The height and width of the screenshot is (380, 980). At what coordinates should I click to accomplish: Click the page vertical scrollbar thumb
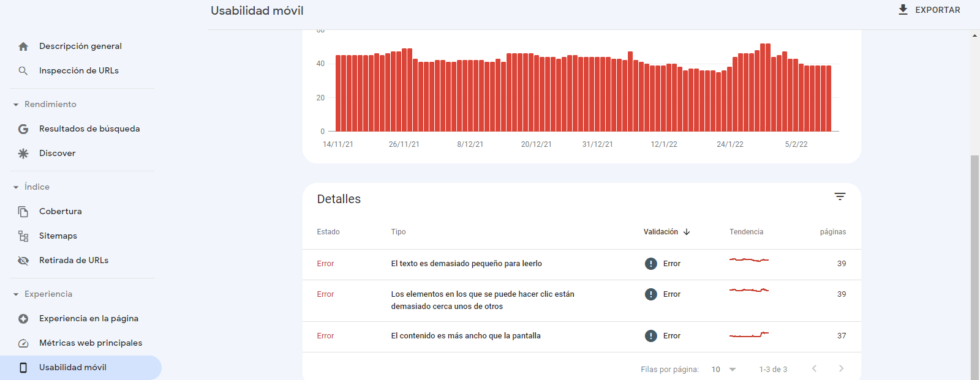pyautogui.click(x=974, y=267)
